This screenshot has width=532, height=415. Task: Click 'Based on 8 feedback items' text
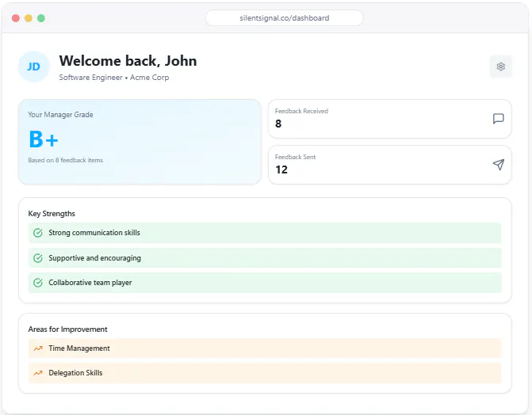click(x=66, y=160)
